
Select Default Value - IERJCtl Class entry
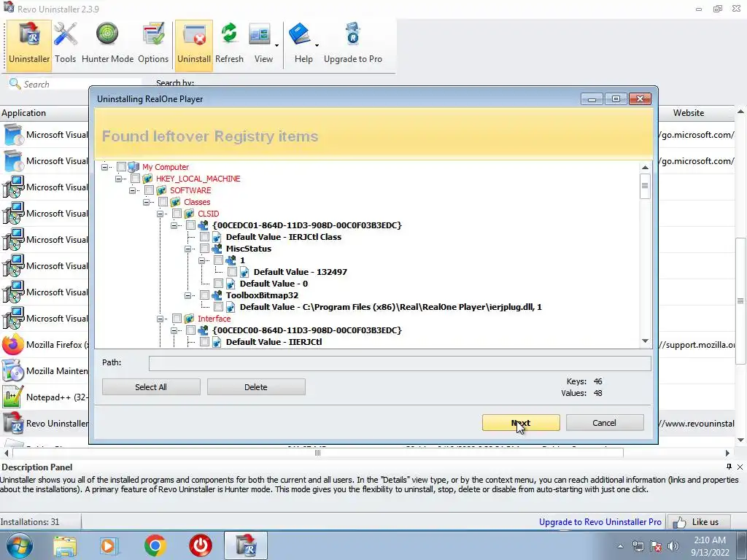coord(284,237)
